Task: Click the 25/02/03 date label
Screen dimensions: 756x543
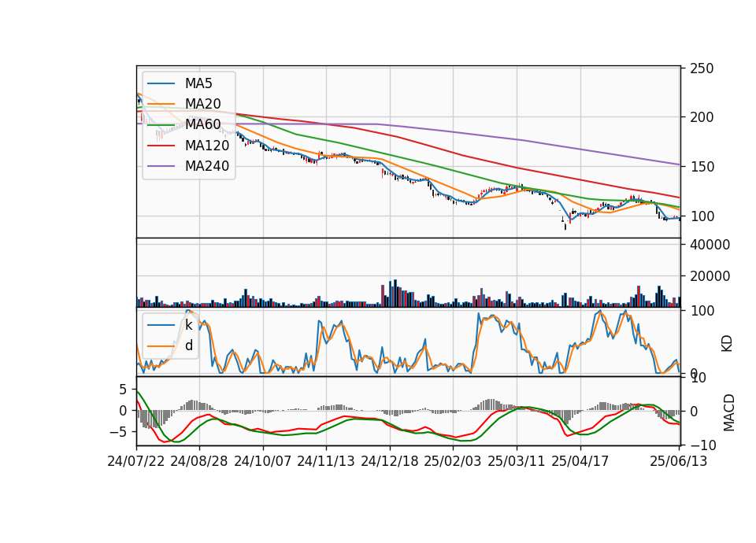Action: coord(453,461)
